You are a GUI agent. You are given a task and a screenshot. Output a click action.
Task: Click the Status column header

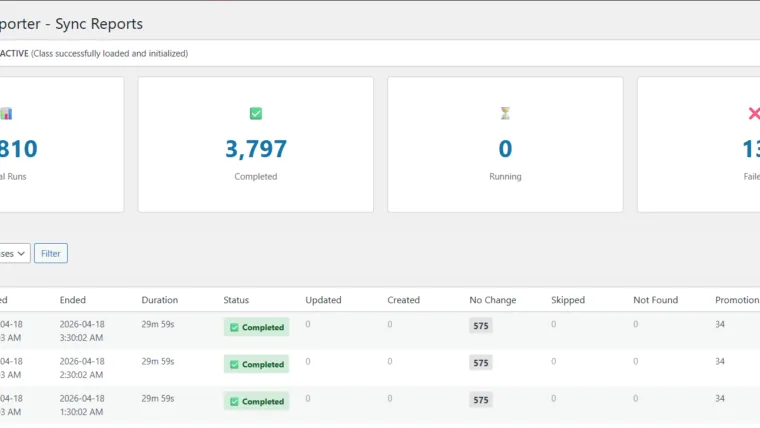[236, 300]
